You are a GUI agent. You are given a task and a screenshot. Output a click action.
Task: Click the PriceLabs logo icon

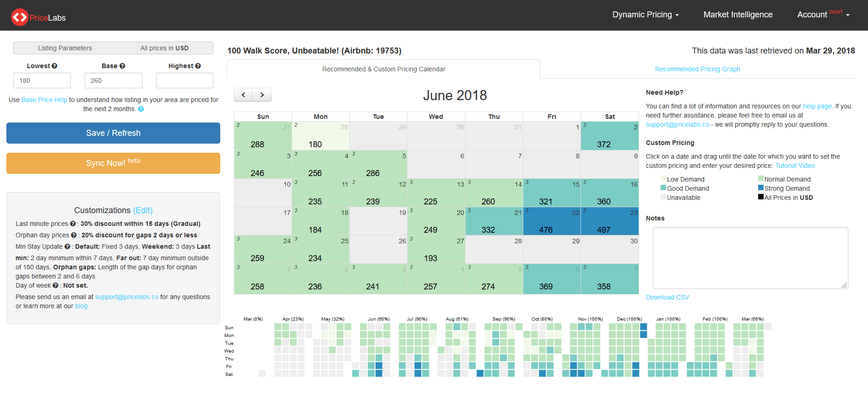tap(20, 17)
